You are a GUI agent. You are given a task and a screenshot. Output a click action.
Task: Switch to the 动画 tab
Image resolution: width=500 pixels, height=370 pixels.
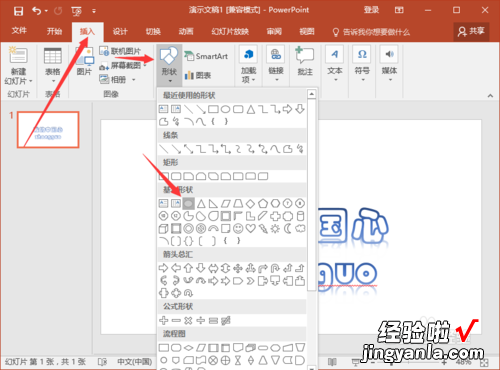[186, 32]
